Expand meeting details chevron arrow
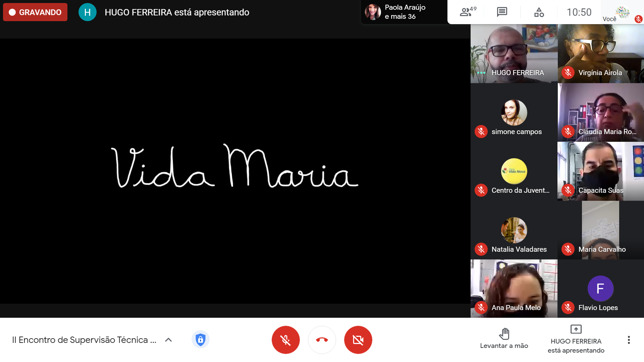The width and height of the screenshot is (644, 362). tap(168, 340)
